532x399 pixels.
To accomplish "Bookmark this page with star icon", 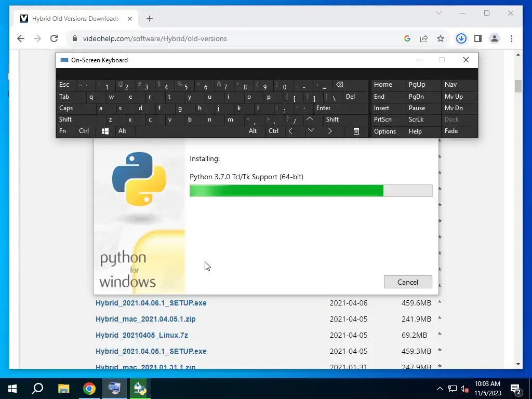I will pos(441,38).
